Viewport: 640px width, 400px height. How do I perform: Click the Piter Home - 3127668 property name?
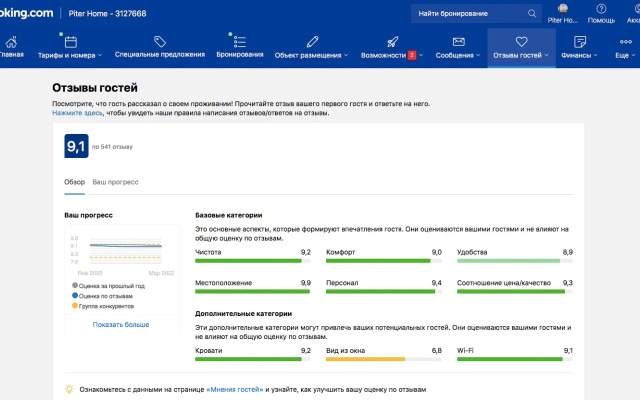pos(107,13)
